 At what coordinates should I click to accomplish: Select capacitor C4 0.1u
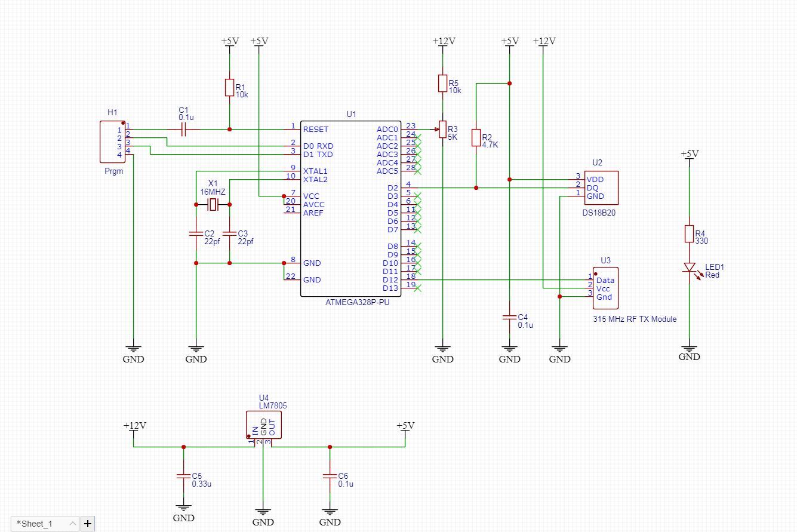click(509, 317)
